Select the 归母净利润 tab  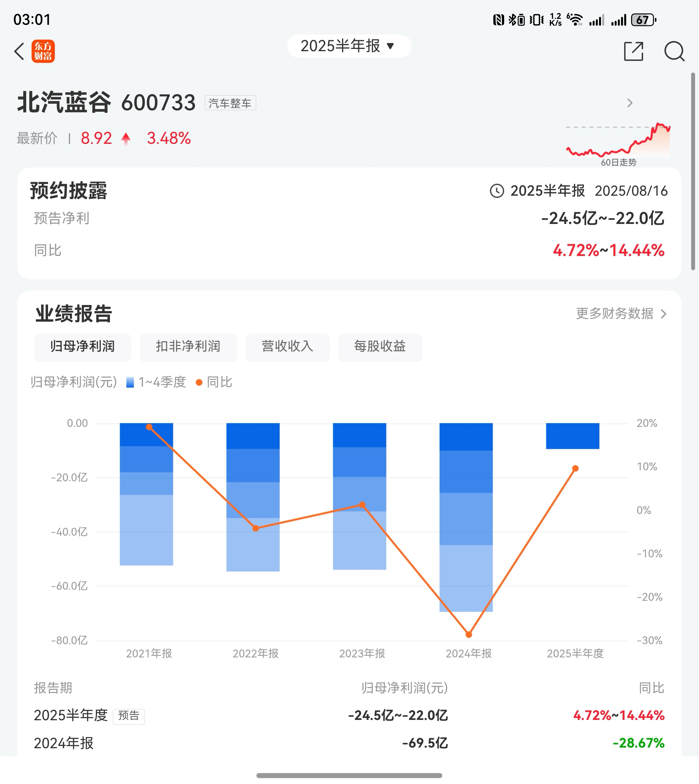click(x=83, y=347)
